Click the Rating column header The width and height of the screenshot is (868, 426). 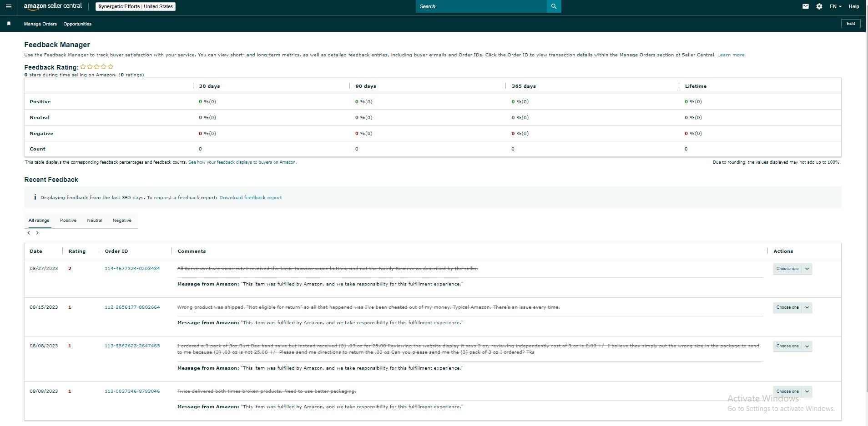[77, 251]
